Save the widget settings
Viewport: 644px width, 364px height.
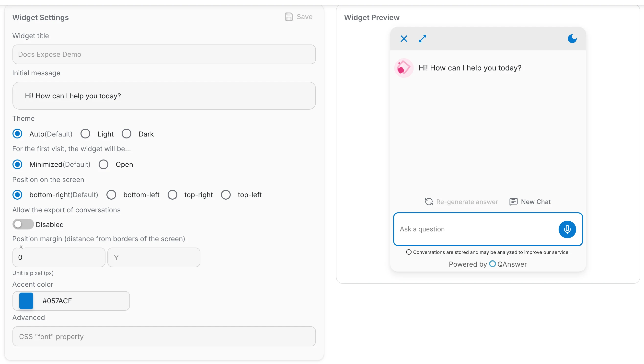(299, 17)
